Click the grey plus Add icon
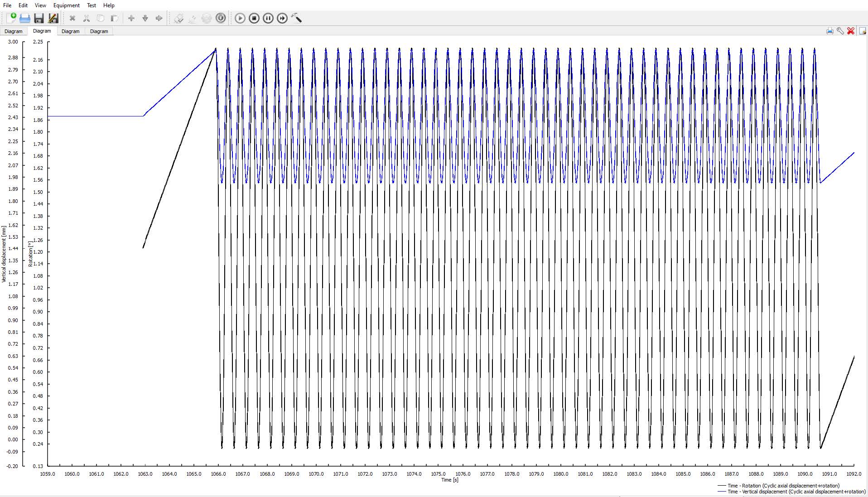Image resolution: width=868 pixels, height=497 pixels. (131, 18)
